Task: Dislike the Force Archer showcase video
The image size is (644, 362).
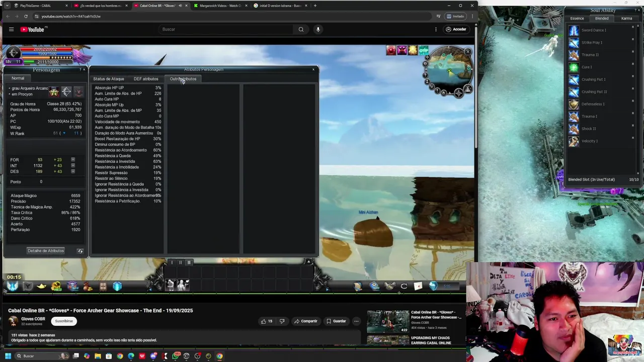Action: pos(282,321)
